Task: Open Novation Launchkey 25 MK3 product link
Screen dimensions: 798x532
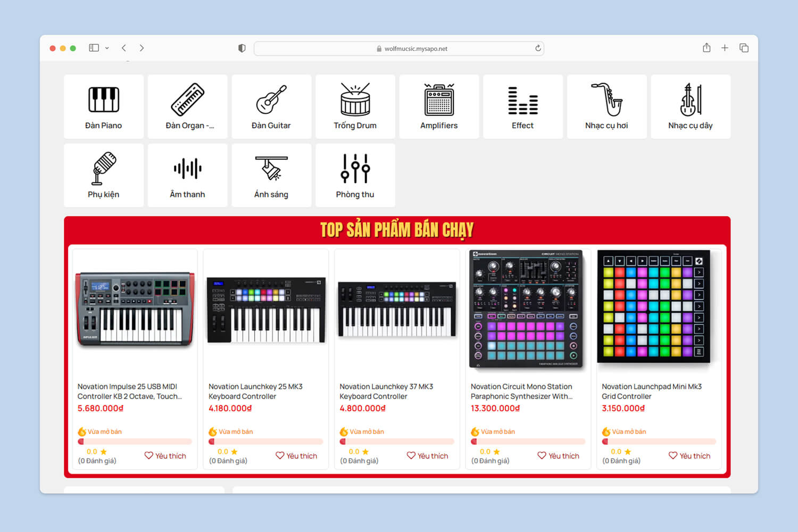Action: pyautogui.click(x=255, y=392)
